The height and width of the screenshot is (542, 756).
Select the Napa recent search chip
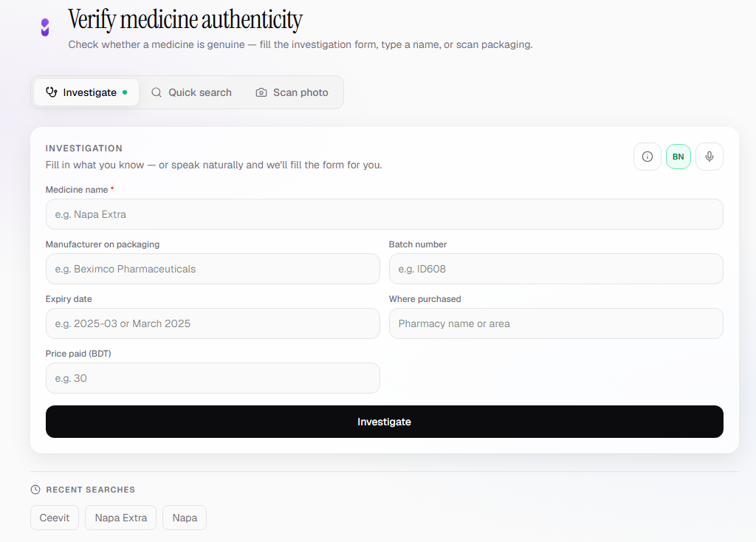[185, 518]
